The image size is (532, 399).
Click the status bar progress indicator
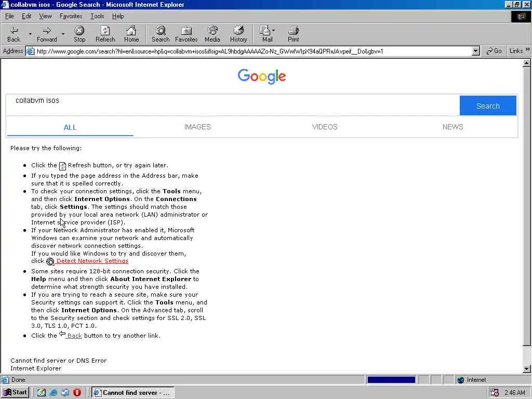click(x=391, y=380)
